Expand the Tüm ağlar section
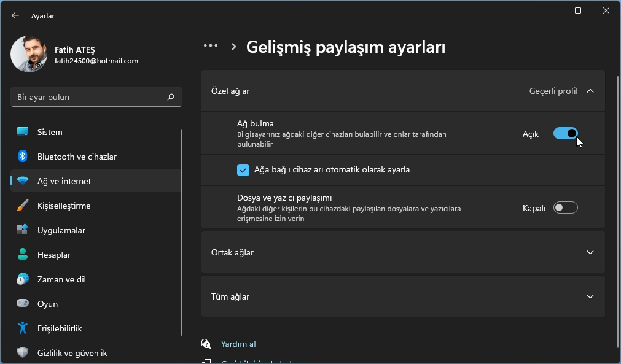The width and height of the screenshot is (621, 364). 590,296
